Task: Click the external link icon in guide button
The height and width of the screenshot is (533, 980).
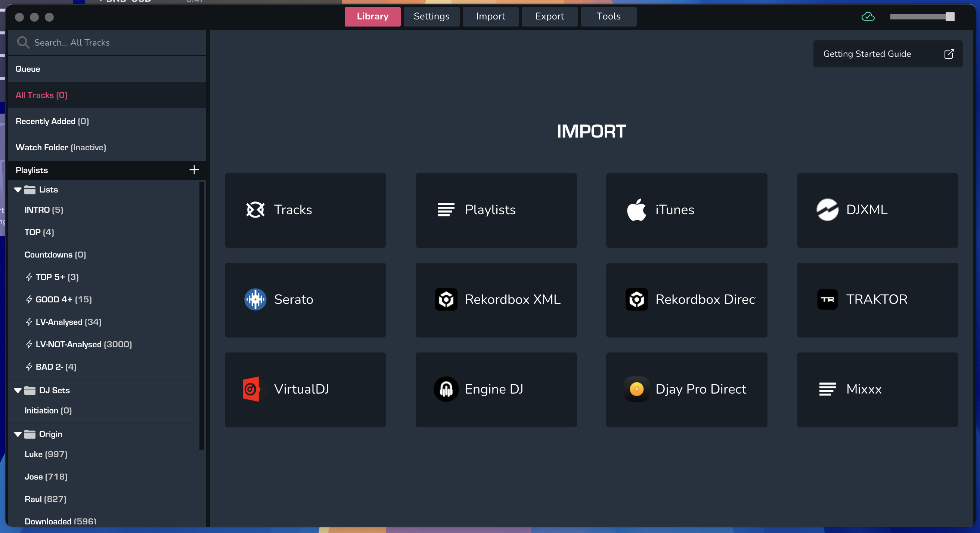Action: 949,54
